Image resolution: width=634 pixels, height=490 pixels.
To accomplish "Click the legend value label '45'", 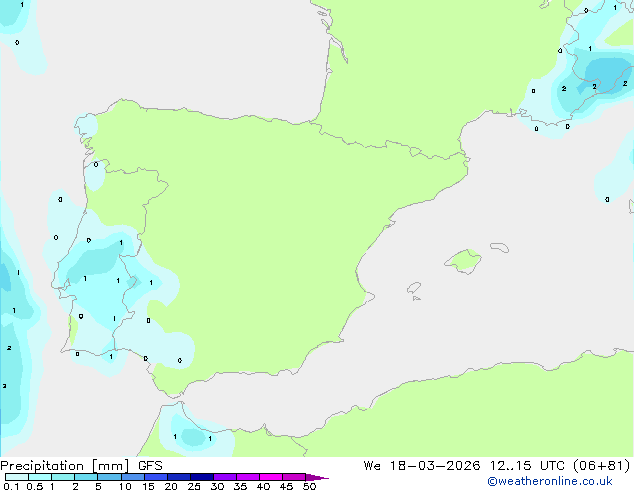I will pos(287,486).
